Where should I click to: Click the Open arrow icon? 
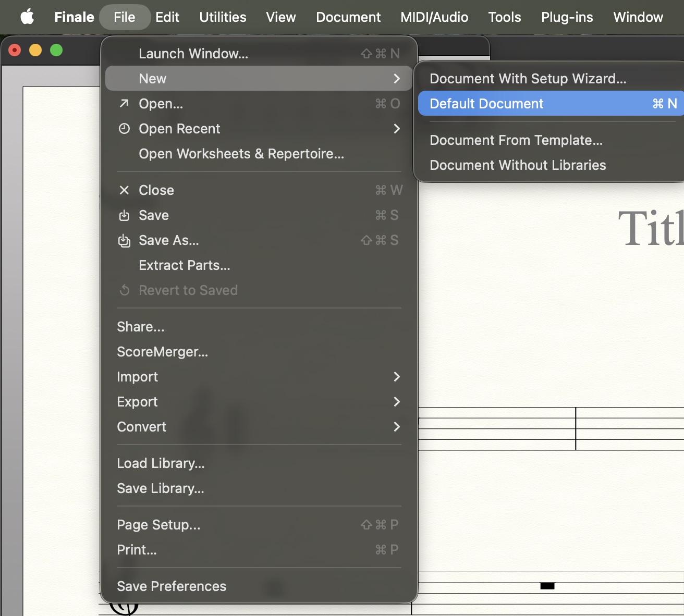tap(124, 104)
